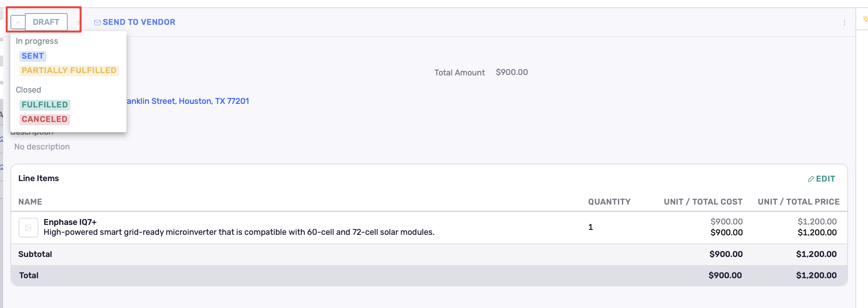868x308 pixels.
Task: Open the Enphase IQ7+ line item
Action: (x=70, y=222)
